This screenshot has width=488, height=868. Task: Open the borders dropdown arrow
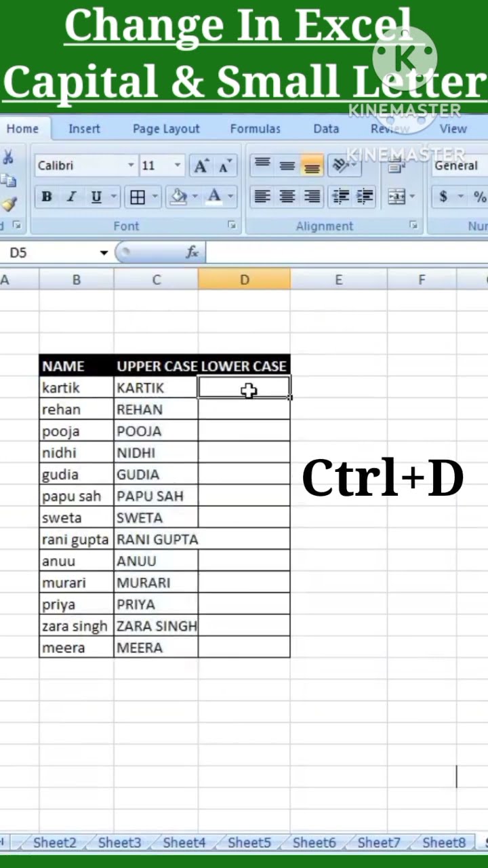click(155, 197)
